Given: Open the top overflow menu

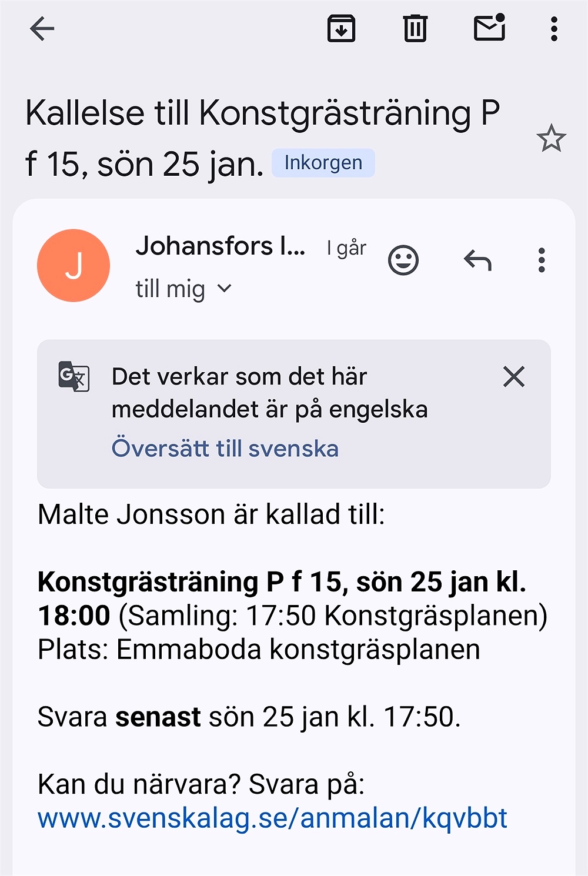Looking at the screenshot, I should click(553, 28).
